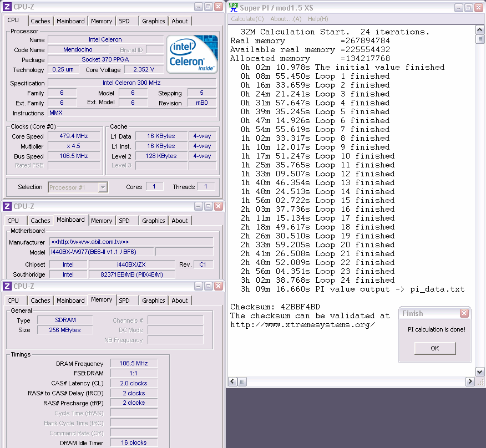Viewport: 486px width, 448px height.
Task: Click the Super PI scroll down arrow
Action: click(x=479, y=371)
